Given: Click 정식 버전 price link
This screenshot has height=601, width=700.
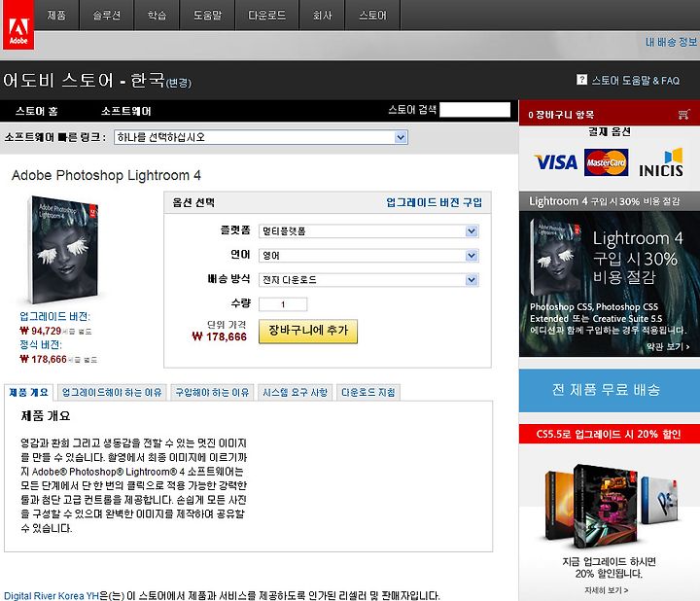Looking at the screenshot, I should pyautogui.click(x=41, y=344).
